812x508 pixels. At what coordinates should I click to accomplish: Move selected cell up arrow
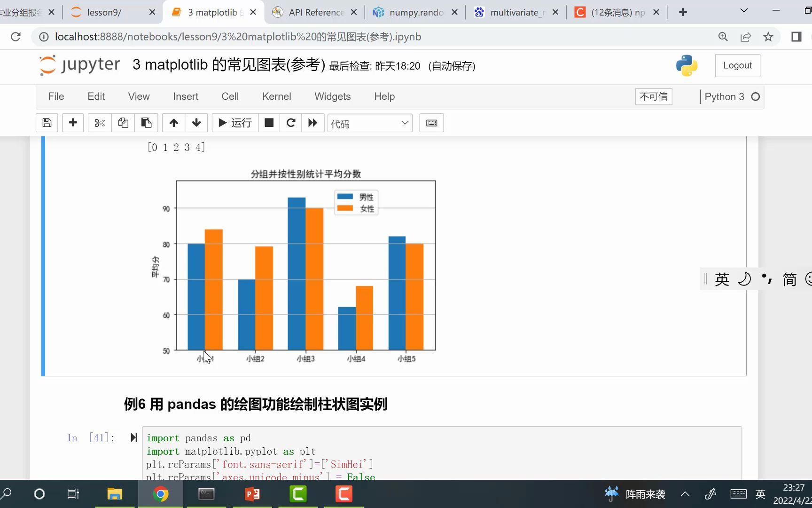point(174,123)
